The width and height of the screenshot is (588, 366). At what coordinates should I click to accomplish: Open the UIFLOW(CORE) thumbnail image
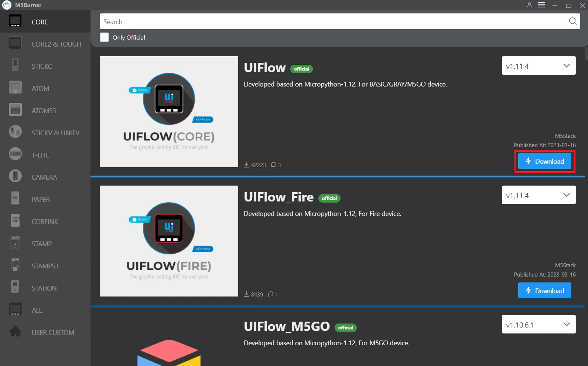click(169, 112)
